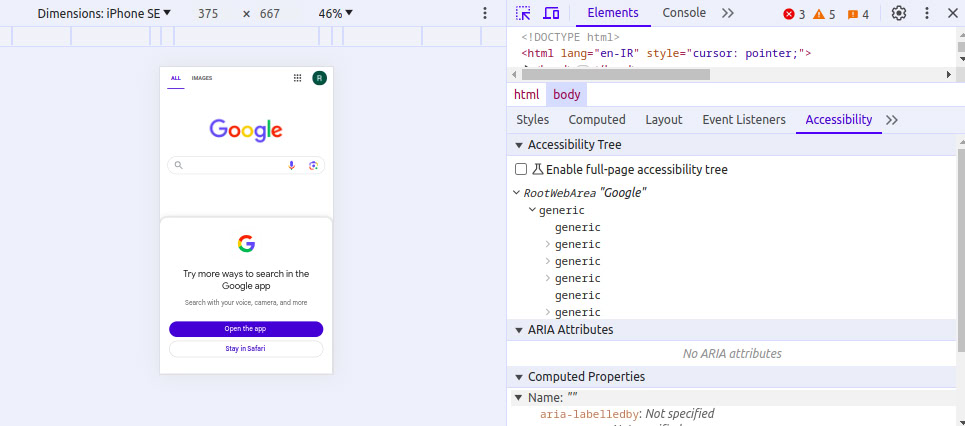Switch to the Elements panel tab
The height and width of the screenshot is (426, 965).
click(x=613, y=13)
